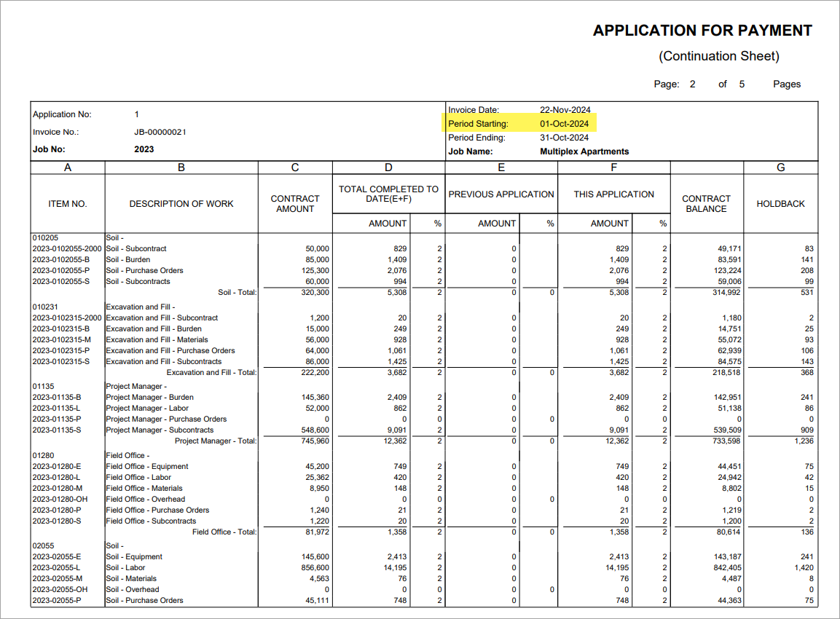The width and height of the screenshot is (840, 619).
Task: Click highlighted Period Starting date 01-Oct-2024
Action: point(564,124)
